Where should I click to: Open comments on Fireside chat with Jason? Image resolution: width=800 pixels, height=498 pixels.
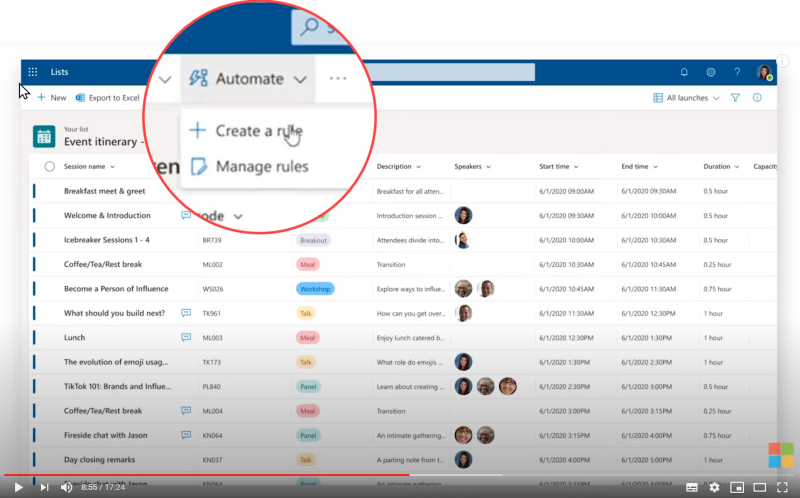[x=186, y=435]
